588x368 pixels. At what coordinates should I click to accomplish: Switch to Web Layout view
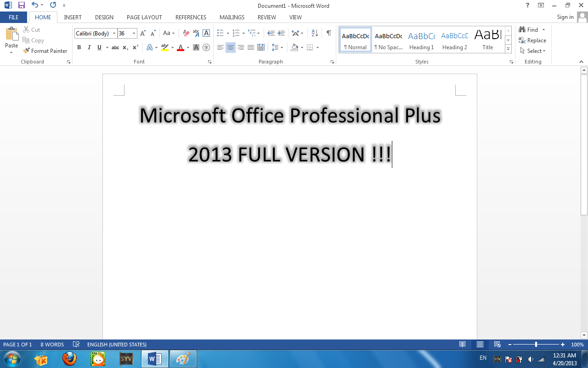coord(497,345)
